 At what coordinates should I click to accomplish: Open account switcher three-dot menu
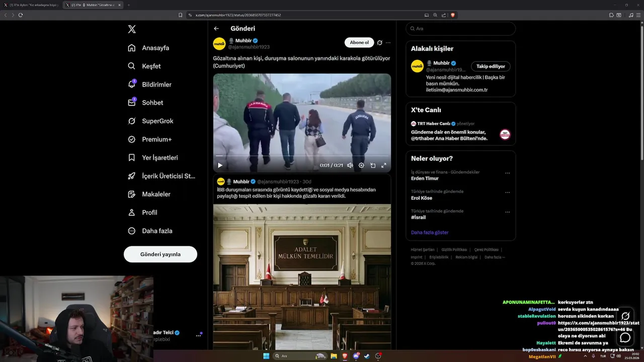tap(198, 335)
